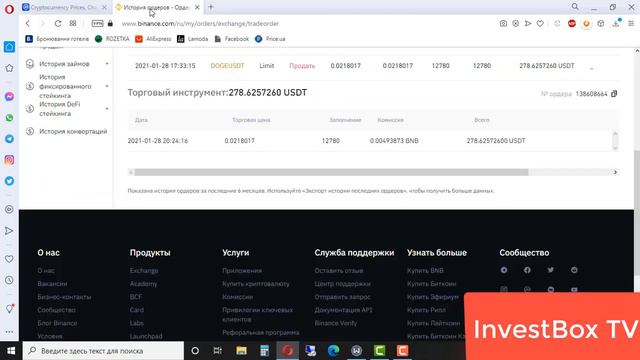Expand История займов menu chevron
640x360 pixels.
tap(107, 64)
